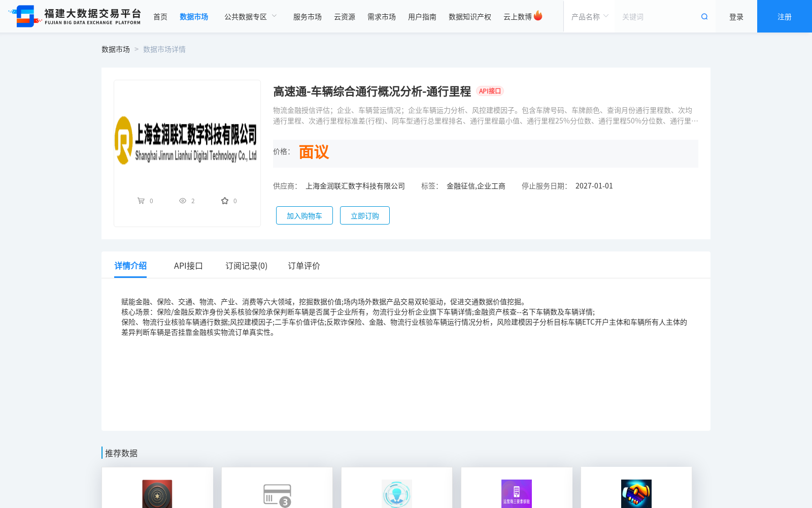Open the lightbulb recommended data thumbnail
This screenshot has width=812, height=508.
coord(397,493)
